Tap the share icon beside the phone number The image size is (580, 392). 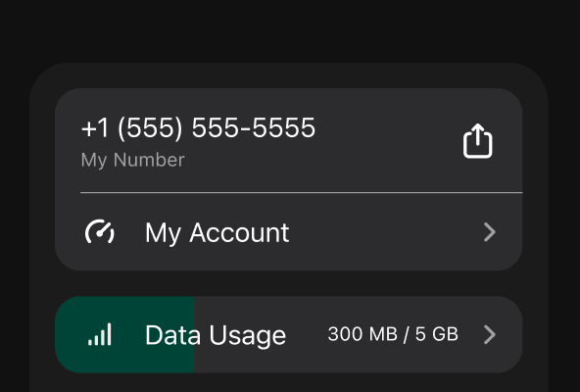tap(477, 141)
